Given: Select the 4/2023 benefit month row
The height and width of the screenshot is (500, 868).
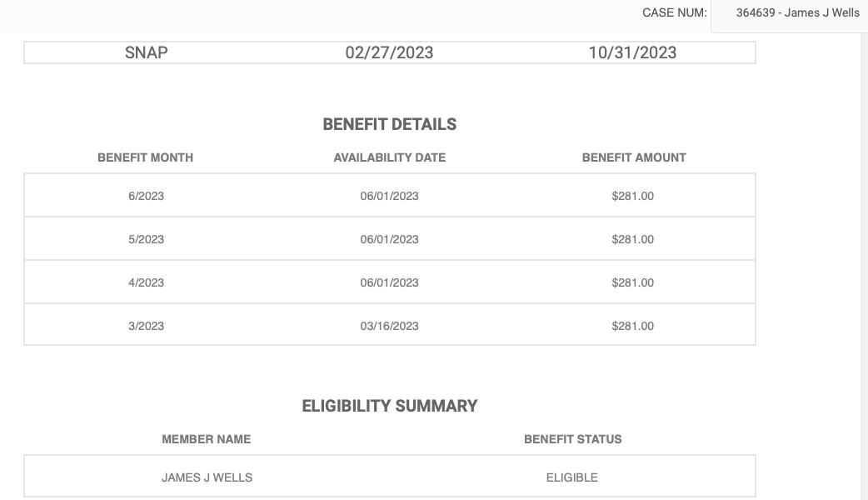Looking at the screenshot, I should (390, 282).
